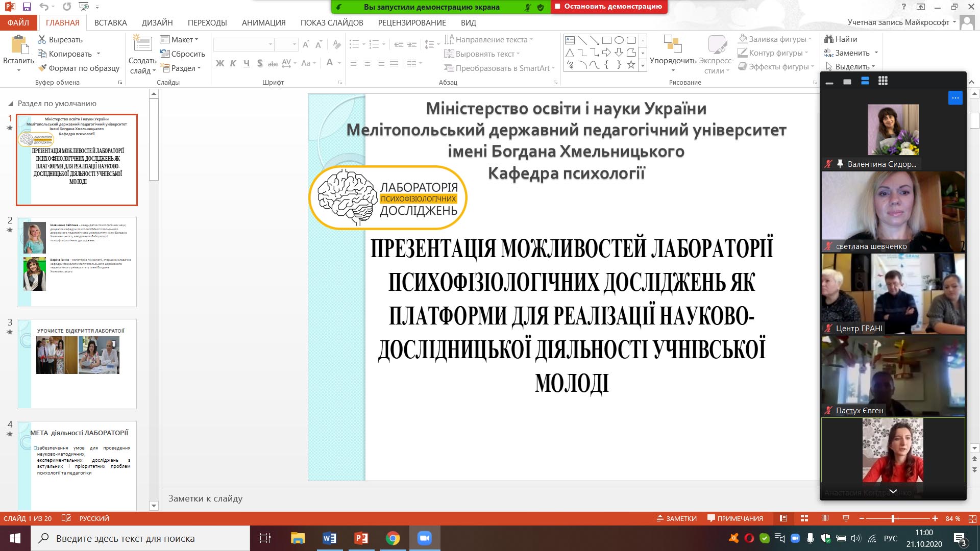The image size is (980, 551).
Task: Click the Arrange (Упорядочить) icon
Action: pyautogui.click(x=673, y=44)
